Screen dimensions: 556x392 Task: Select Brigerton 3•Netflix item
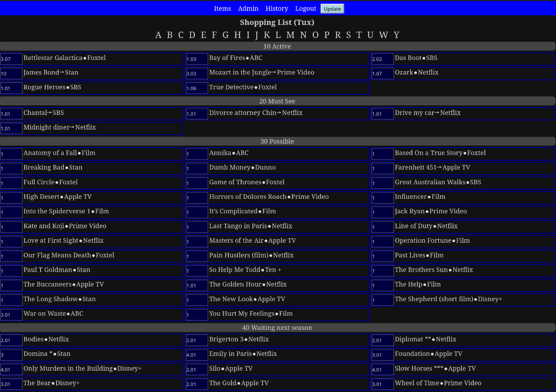click(x=239, y=339)
